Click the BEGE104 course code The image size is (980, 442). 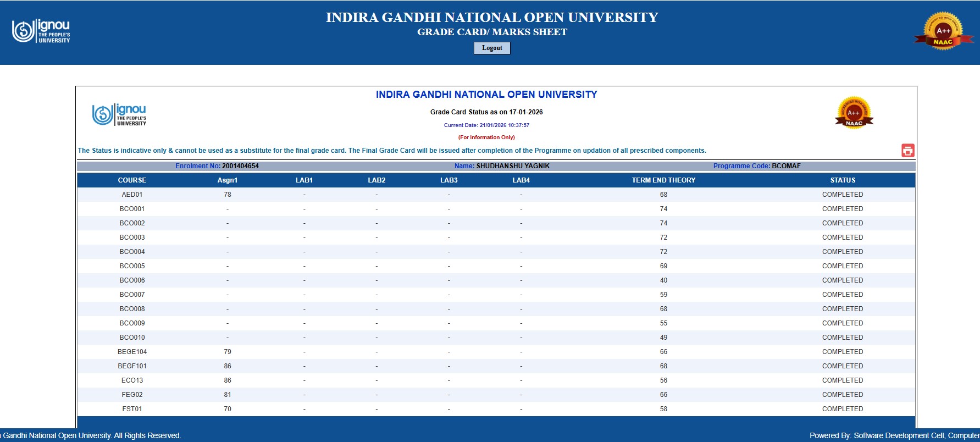pos(132,352)
